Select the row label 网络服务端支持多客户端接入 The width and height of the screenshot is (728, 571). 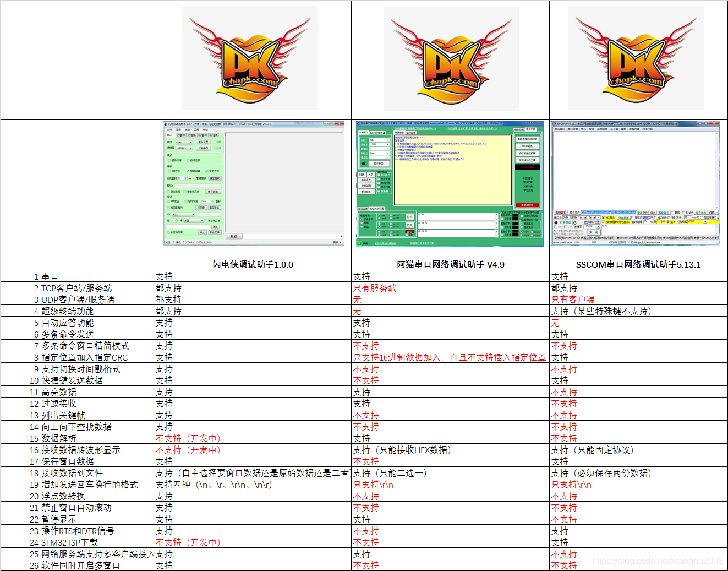point(97,554)
